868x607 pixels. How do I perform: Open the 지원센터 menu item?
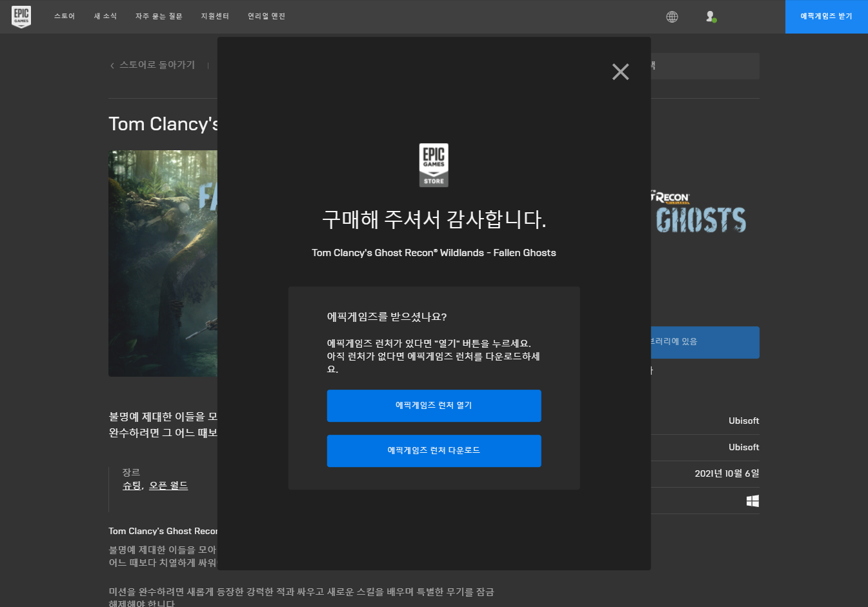coord(215,16)
